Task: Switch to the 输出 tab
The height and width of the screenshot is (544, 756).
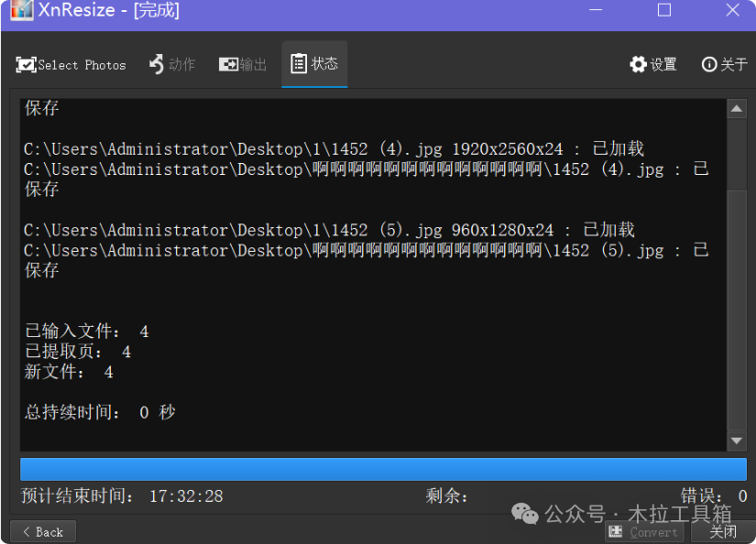Action: [243, 64]
